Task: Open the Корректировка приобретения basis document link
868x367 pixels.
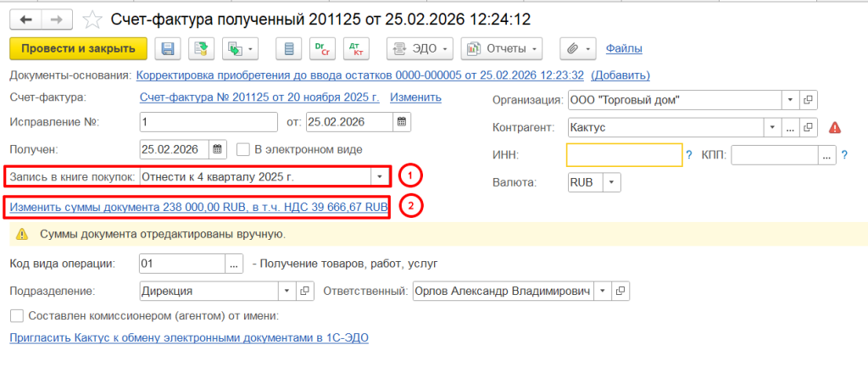Action: [359, 75]
